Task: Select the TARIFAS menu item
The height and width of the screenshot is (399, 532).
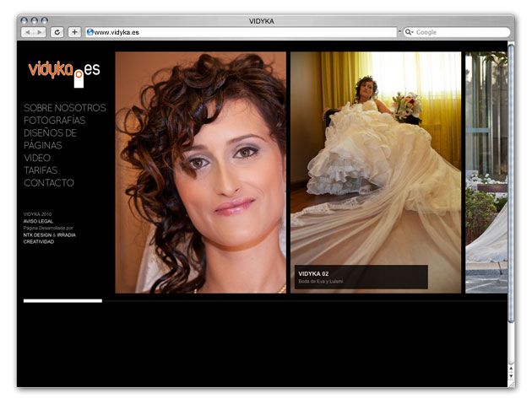Action: pyautogui.click(x=41, y=170)
